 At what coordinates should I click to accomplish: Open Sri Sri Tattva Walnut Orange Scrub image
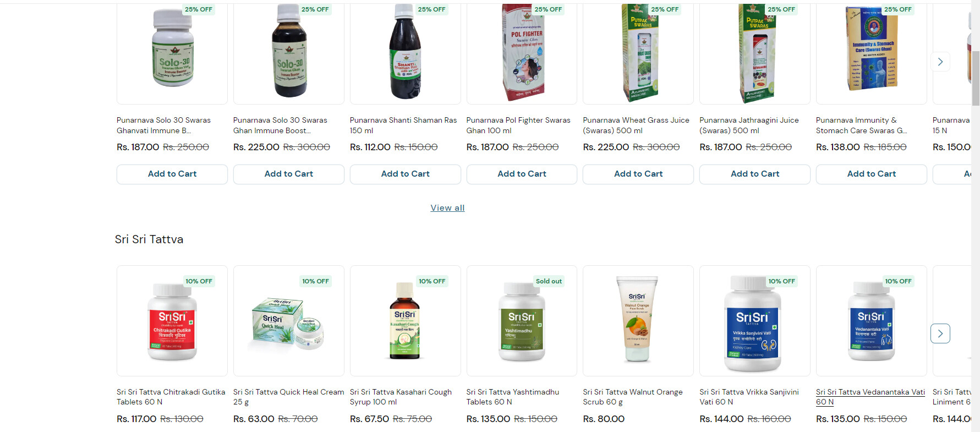[x=638, y=321]
